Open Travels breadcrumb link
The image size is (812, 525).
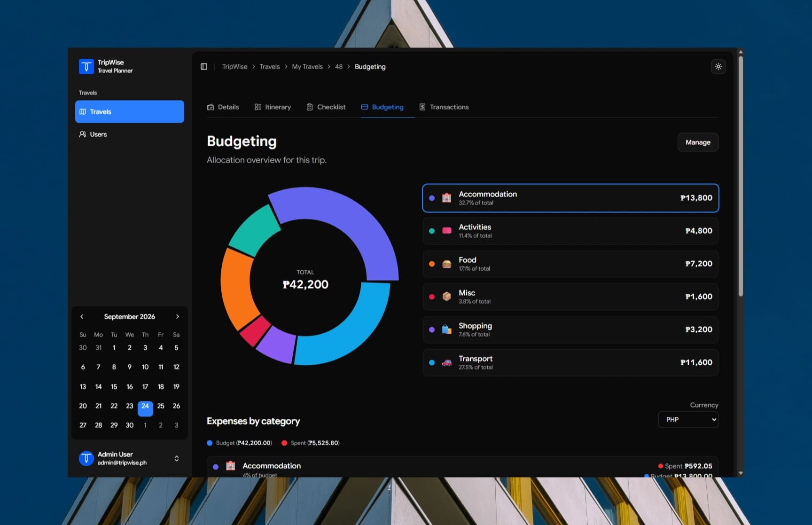click(x=269, y=67)
